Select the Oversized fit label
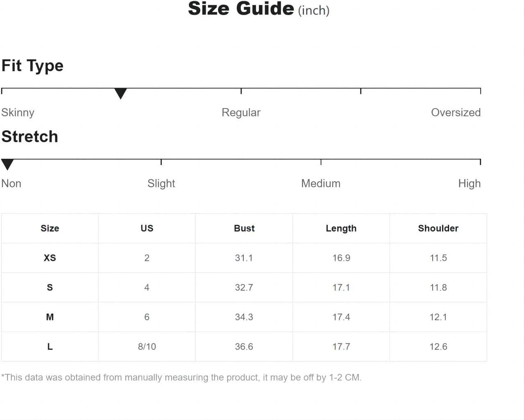Image resolution: width=524 pixels, height=420 pixels. 456,113
